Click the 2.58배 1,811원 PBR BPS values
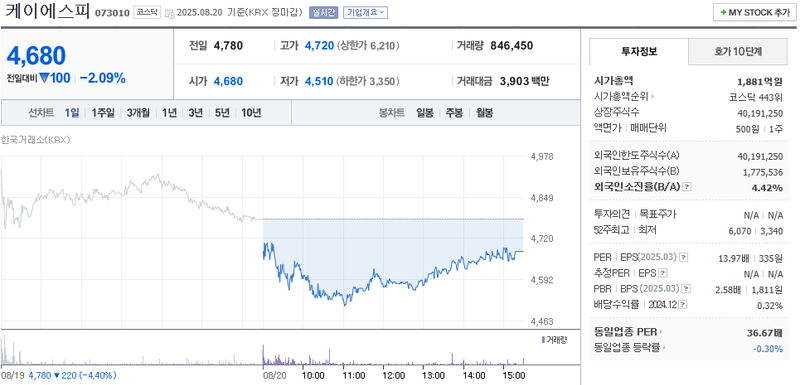The height and width of the screenshot is (385, 800). pos(749,289)
